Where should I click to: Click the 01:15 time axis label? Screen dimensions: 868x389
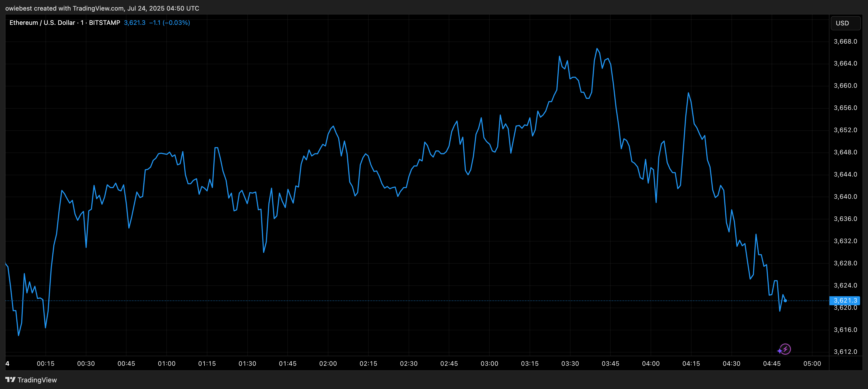click(x=207, y=364)
